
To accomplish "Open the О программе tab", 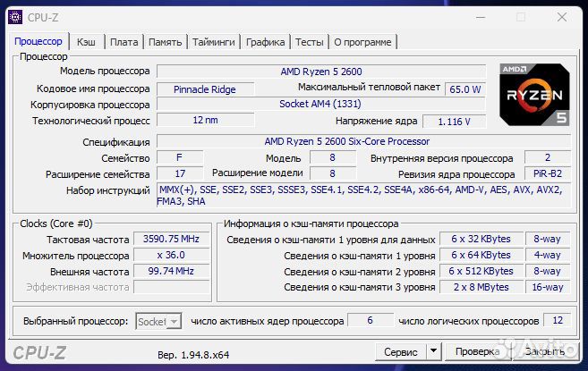I will pyautogui.click(x=362, y=42).
